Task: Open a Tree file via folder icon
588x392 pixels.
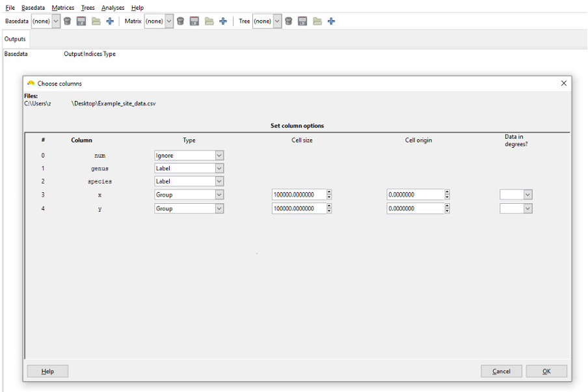Action: point(317,21)
